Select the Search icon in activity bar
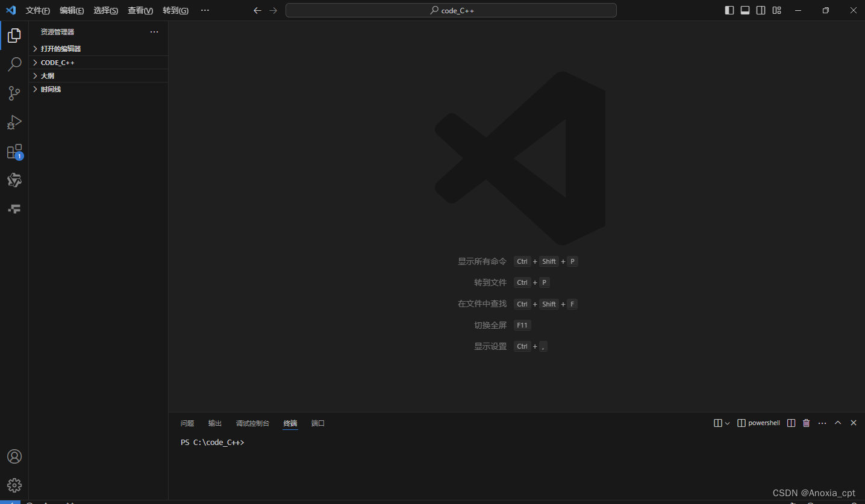The width and height of the screenshot is (865, 504). (x=14, y=64)
